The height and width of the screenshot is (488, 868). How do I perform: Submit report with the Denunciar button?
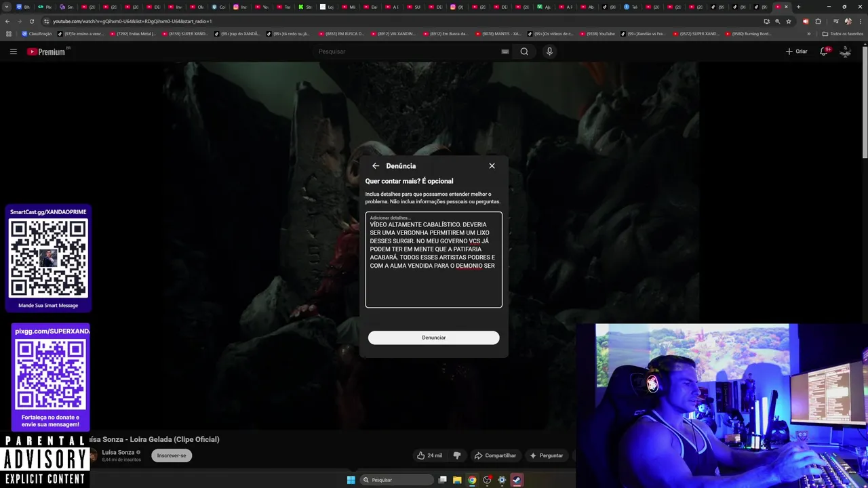pyautogui.click(x=434, y=338)
